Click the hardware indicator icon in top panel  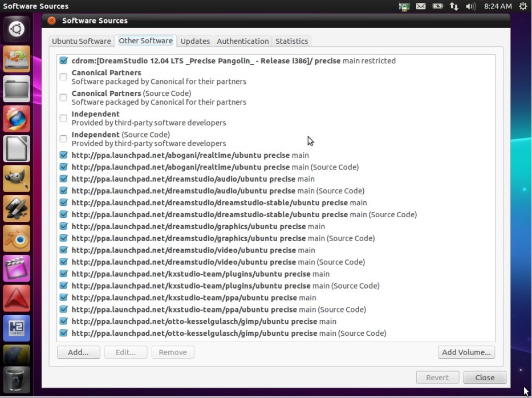tap(404, 6)
